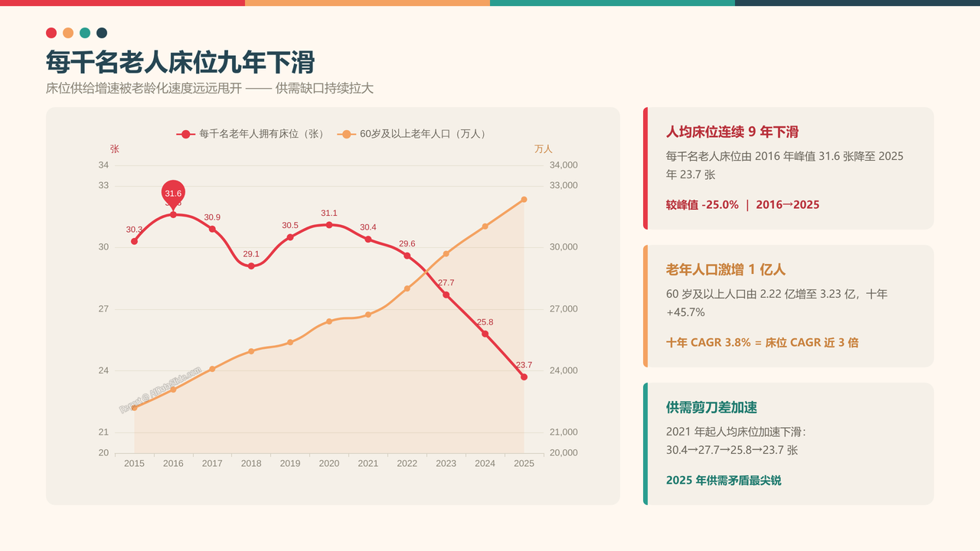Click the x-axis label 2020

point(329,463)
